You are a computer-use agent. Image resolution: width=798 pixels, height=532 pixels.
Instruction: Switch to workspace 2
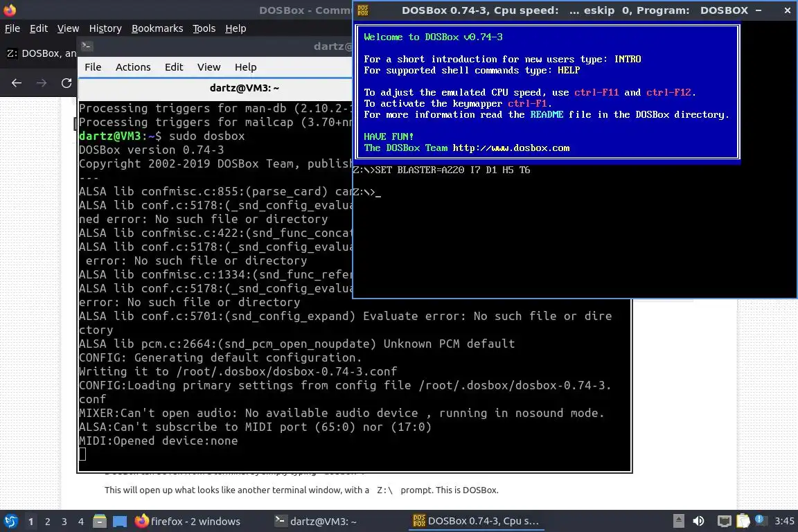click(47, 522)
